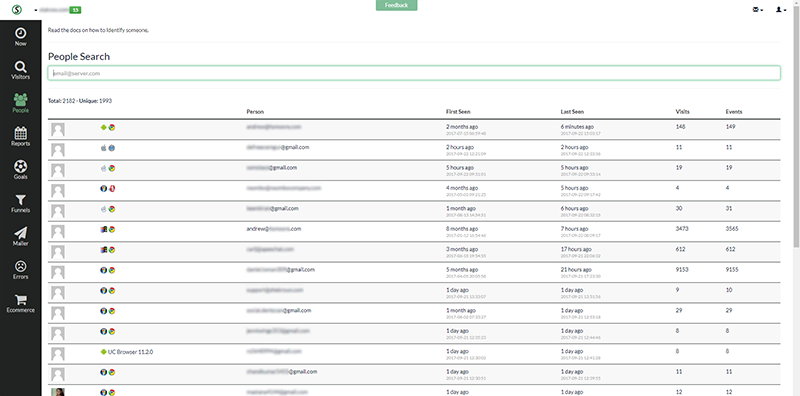Click the '17 hours ago' last seen cell
The width and height of the screenshot is (800, 396).
[x=576, y=249]
